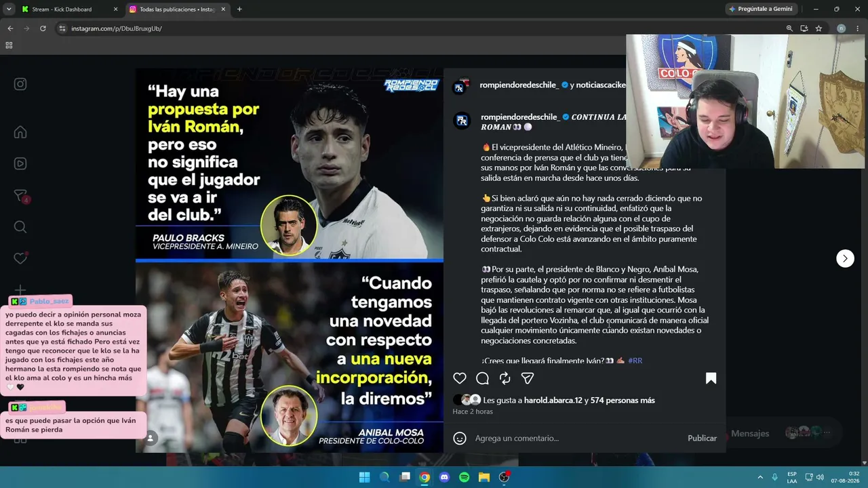Click the Hace 2 horas timestamp
The image size is (868, 488).
click(473, 411)
